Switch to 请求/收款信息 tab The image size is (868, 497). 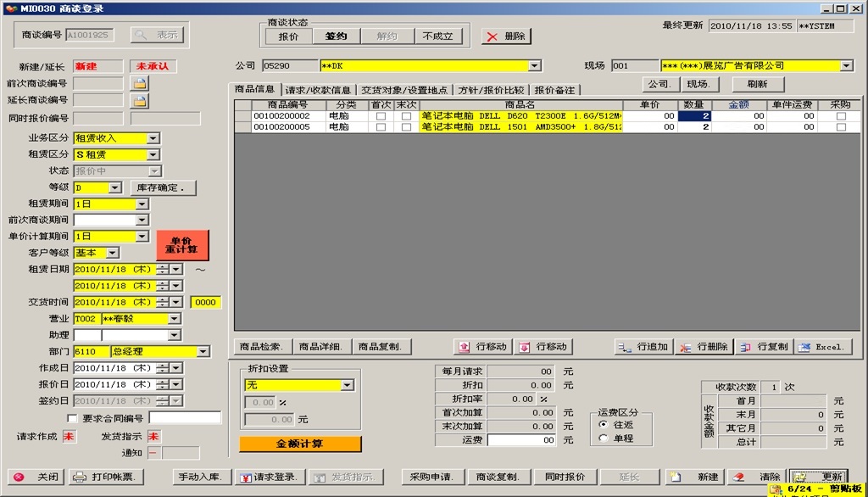(x=318, y=90)
